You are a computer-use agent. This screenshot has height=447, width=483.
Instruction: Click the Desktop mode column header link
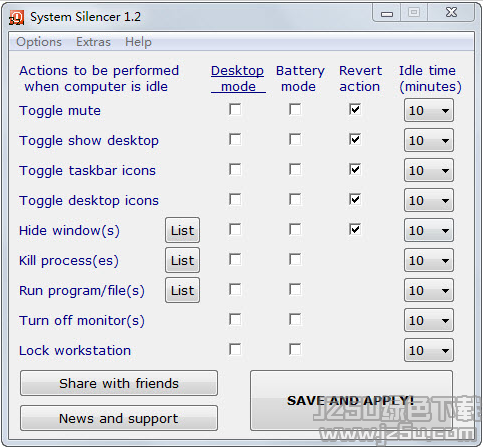coord(238,79)
